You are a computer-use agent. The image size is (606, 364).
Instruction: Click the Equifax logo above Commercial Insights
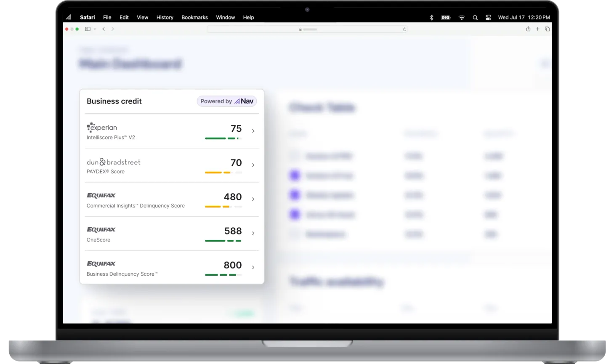(101, 195)
